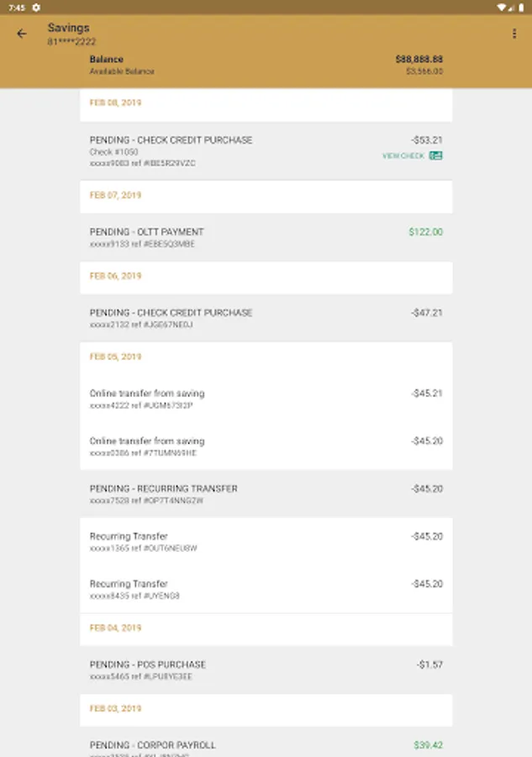View recurring transfer on account xxxxx8435
532x757 pixels.
[x=266, y=589]
